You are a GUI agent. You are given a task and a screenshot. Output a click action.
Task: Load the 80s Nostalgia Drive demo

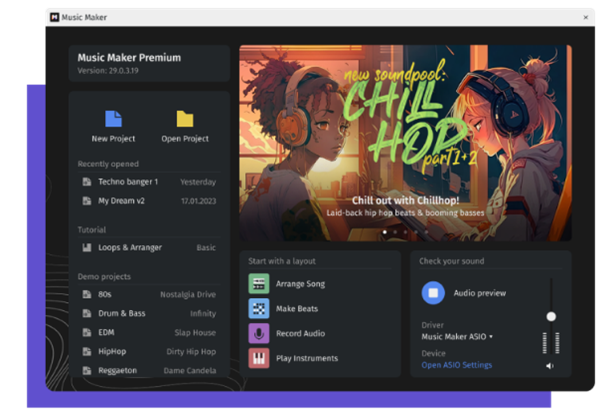coord(149,294)
